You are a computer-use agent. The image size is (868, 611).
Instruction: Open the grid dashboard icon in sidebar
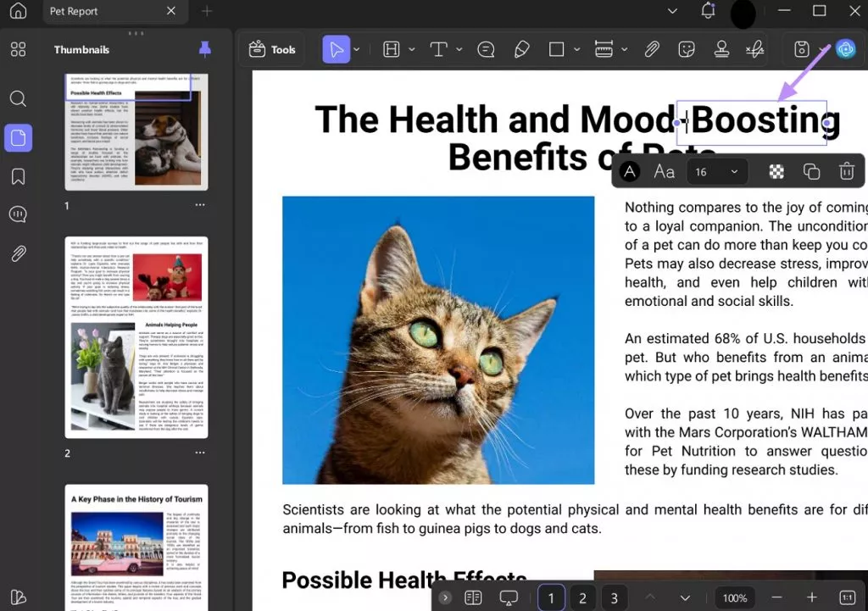(18, 49)
